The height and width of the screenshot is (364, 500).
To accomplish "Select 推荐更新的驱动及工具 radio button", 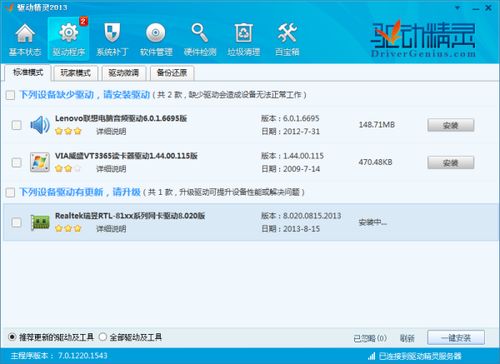I will [12, 337].
